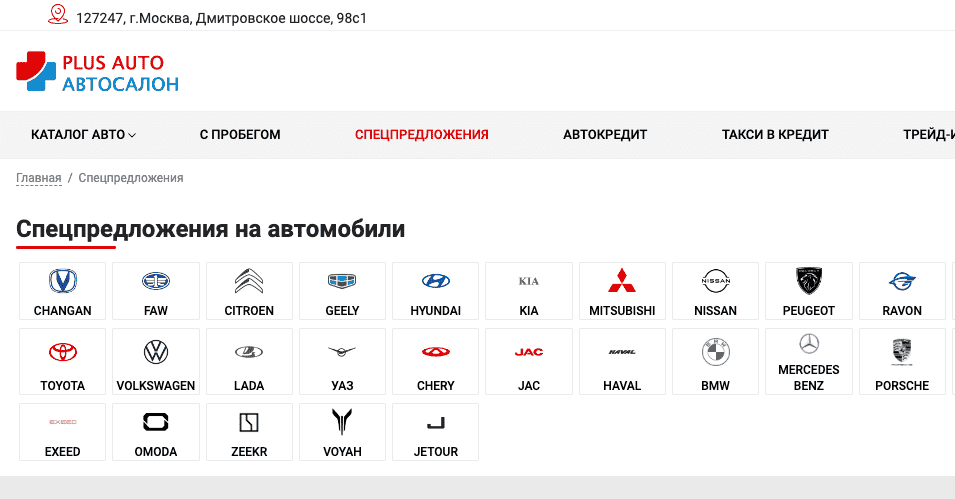Click the Omoda brand logo
Image resolution: width=955 pixels, height=499 pixels.
156,422
